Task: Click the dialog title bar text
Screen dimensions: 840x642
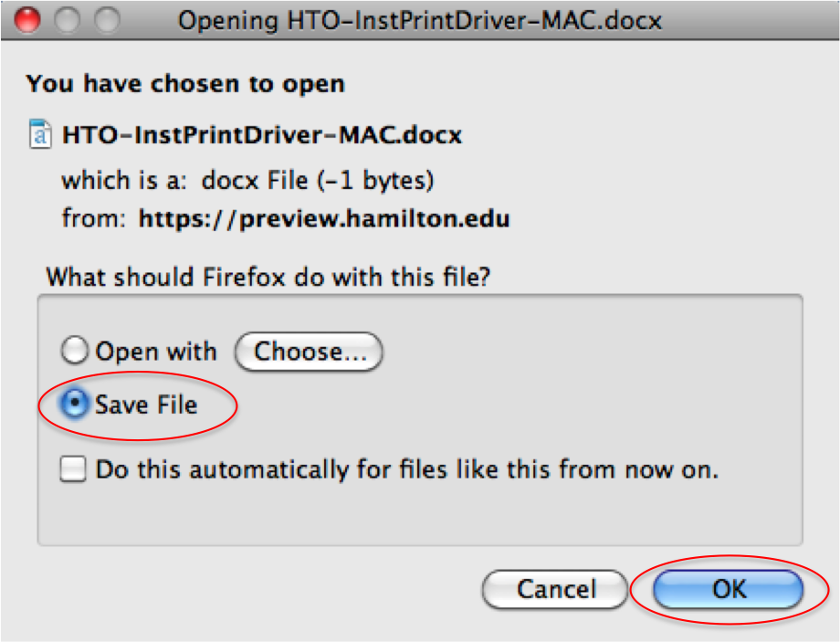Action: pyautogui.click(x=420, y=21)
